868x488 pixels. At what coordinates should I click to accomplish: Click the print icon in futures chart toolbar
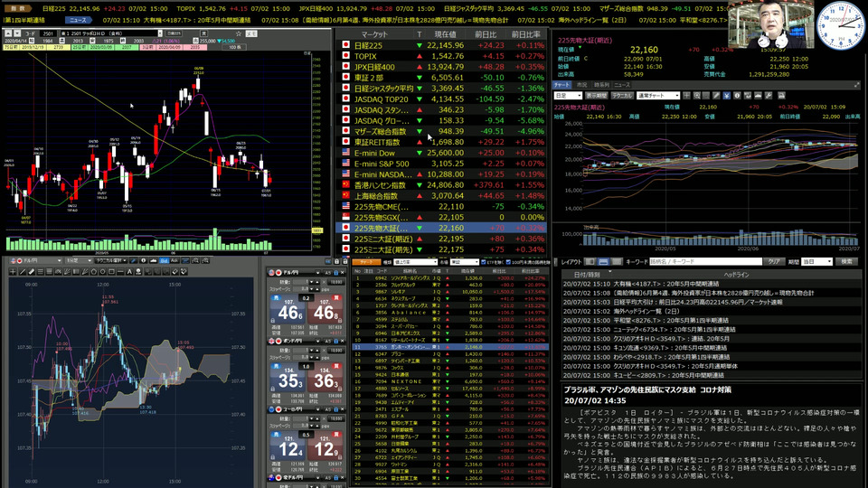tap(781, 96)
